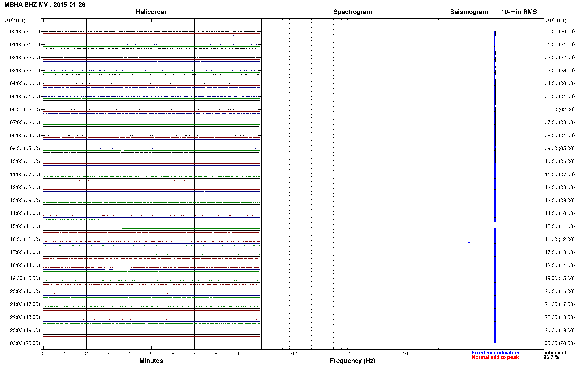Screen dimensions: 588x368
Task: Click left time label '11:00 (07:00)'
Action: click(25, 174)
